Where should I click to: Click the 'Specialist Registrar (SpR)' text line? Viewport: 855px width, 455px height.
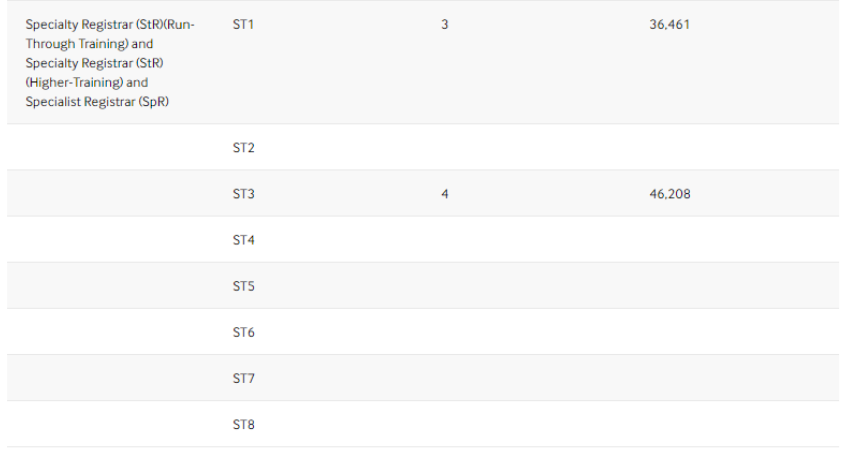tap(97, 102)
